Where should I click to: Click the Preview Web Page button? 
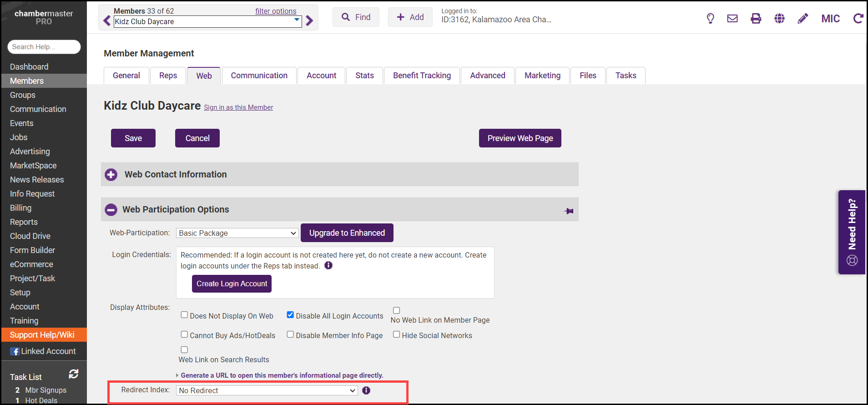tap(520, 138)
